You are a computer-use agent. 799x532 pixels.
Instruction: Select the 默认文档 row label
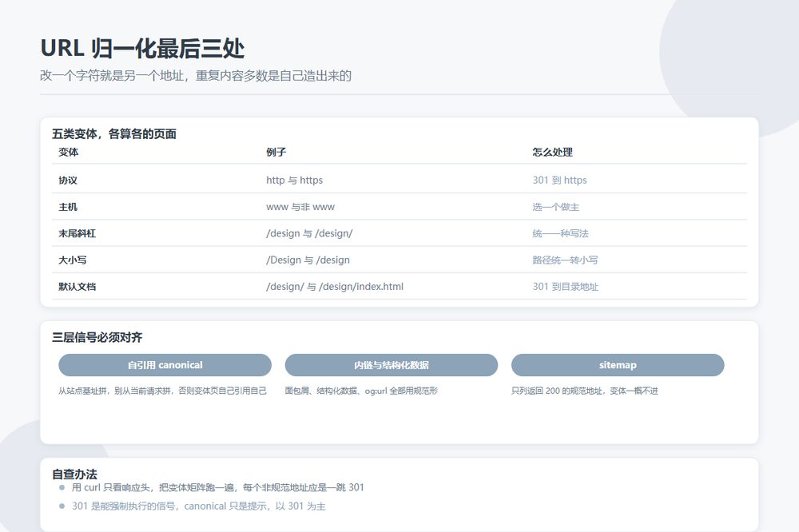(x=77, y=287)
